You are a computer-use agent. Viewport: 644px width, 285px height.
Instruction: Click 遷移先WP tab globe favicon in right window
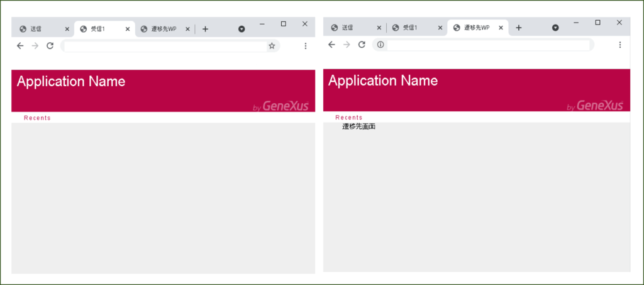click(x=457, y=28)
